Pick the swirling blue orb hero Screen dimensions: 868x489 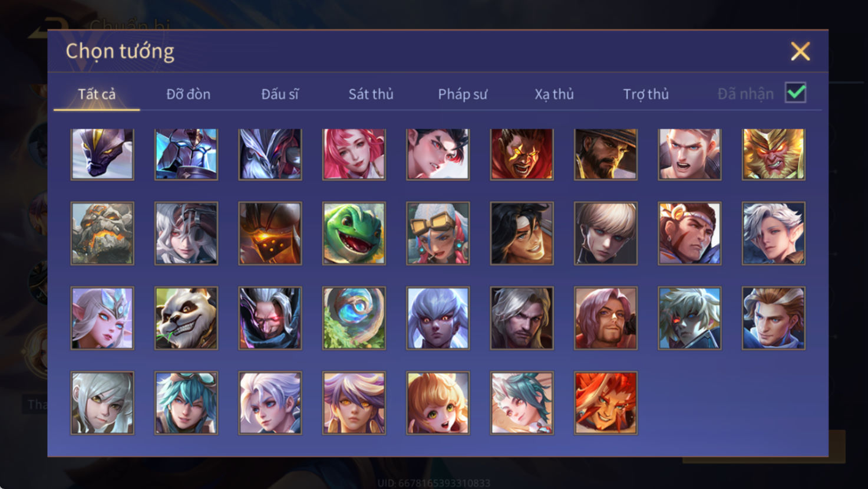pyautogui.click(x=354, y=319)
